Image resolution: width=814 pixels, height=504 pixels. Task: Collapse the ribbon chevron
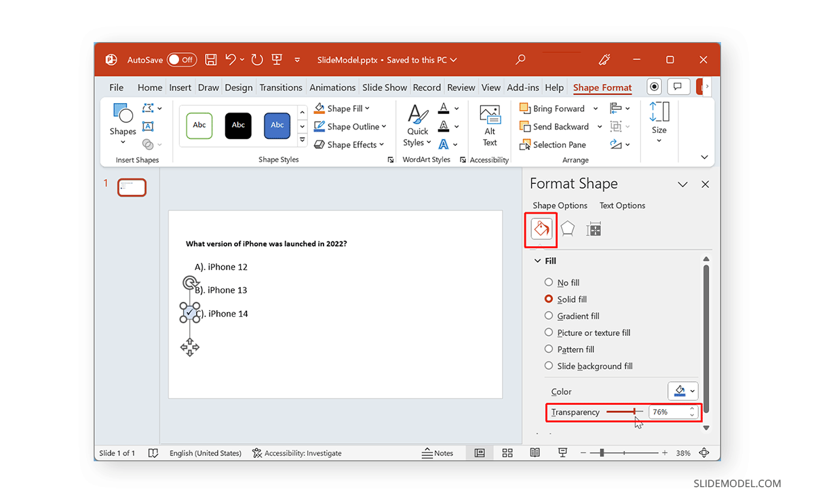[x=705, y=157]
